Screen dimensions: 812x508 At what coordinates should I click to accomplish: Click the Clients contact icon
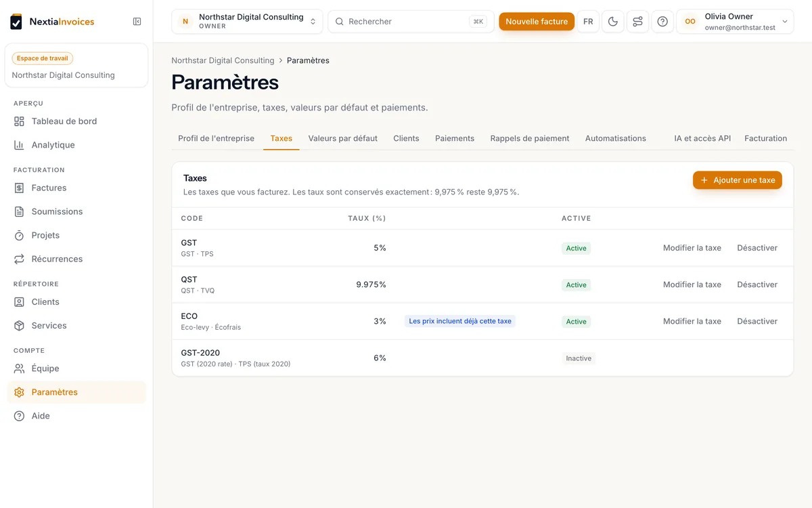19,302
